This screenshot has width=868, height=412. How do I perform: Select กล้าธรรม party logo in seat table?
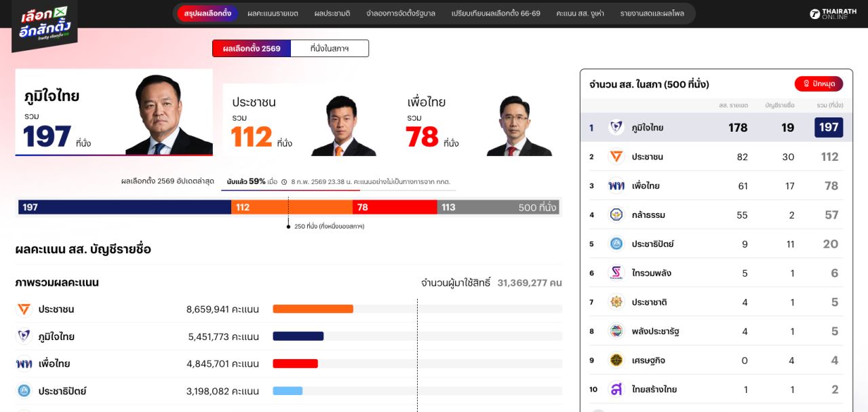pyautogui.click(x=616, y=215)
